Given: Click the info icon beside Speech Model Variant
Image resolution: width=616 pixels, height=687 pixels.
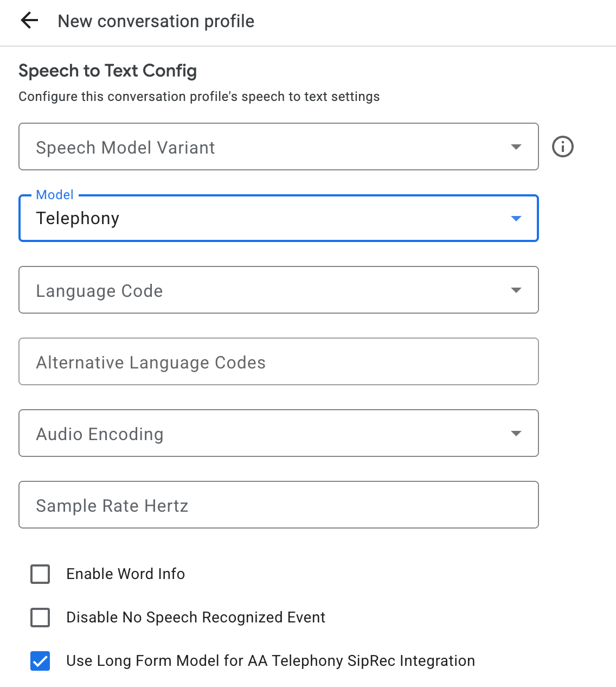Looking at the screenshot, I should [562, 147].
